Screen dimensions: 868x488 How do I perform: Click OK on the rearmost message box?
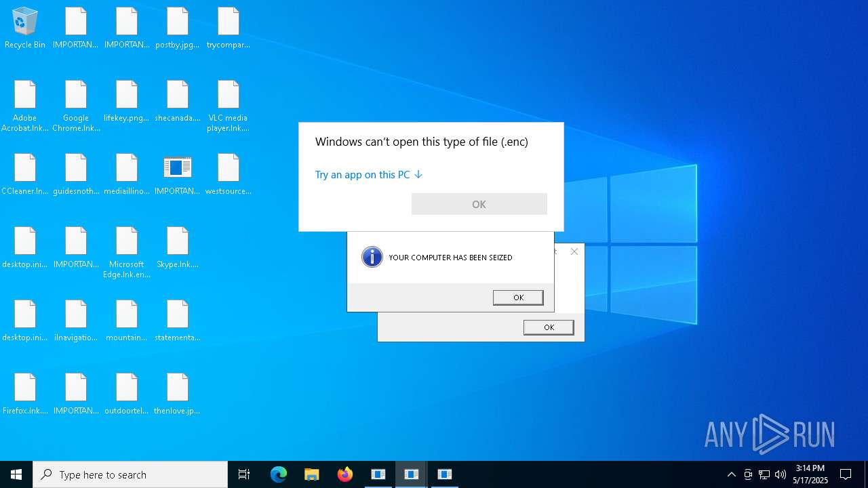click(x=549, y=327)
